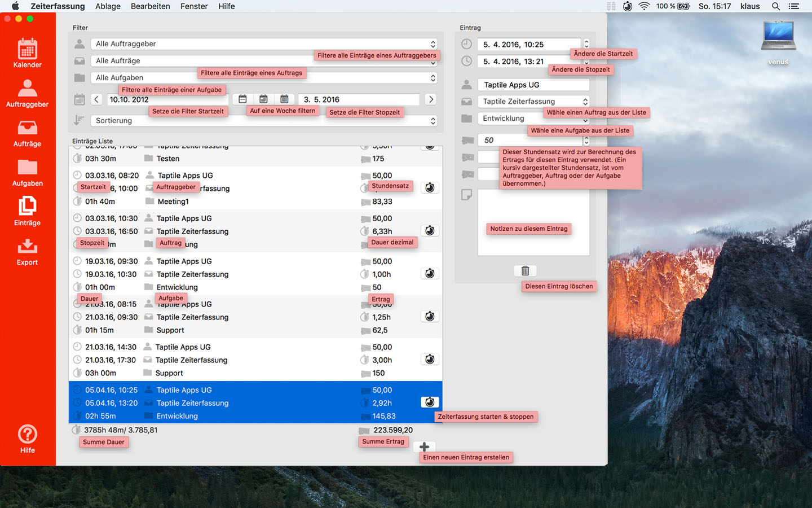Click the stopwatch status icon in menu bar
Viewport: 812px width, 508px height.
(628, 6)
